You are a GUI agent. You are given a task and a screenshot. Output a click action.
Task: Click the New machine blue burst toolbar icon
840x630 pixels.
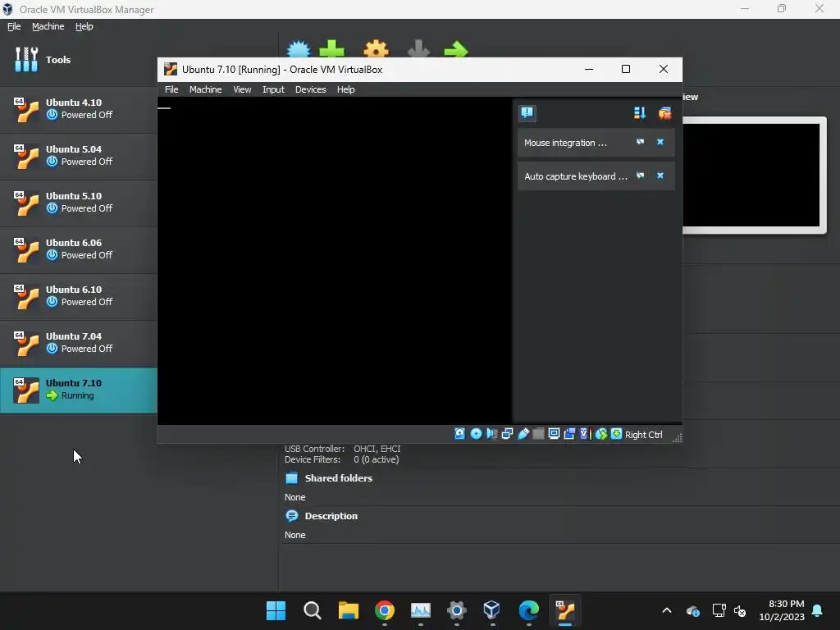point(299,48)
